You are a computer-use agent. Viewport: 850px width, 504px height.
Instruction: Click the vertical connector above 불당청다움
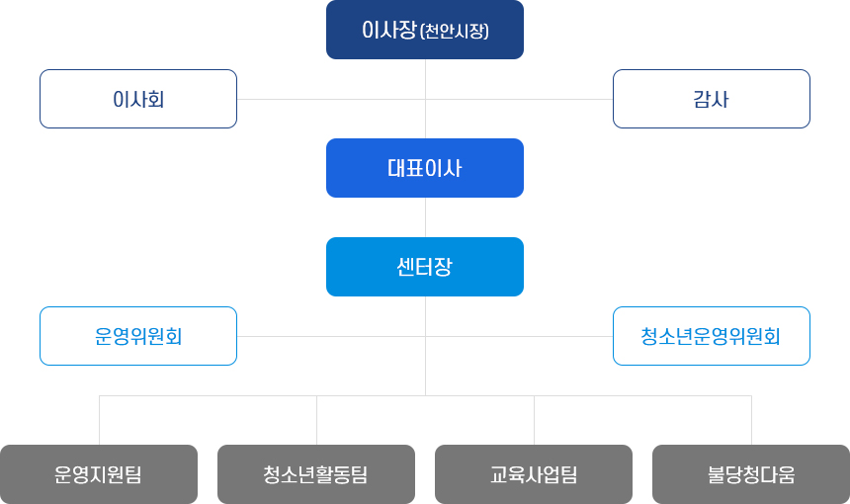coord(751,421)
